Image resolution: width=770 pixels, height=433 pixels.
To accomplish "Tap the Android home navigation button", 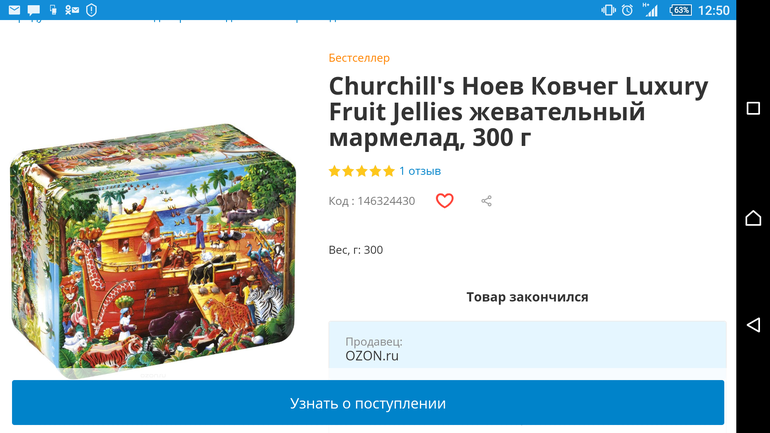I will click(x=753, y=217).
